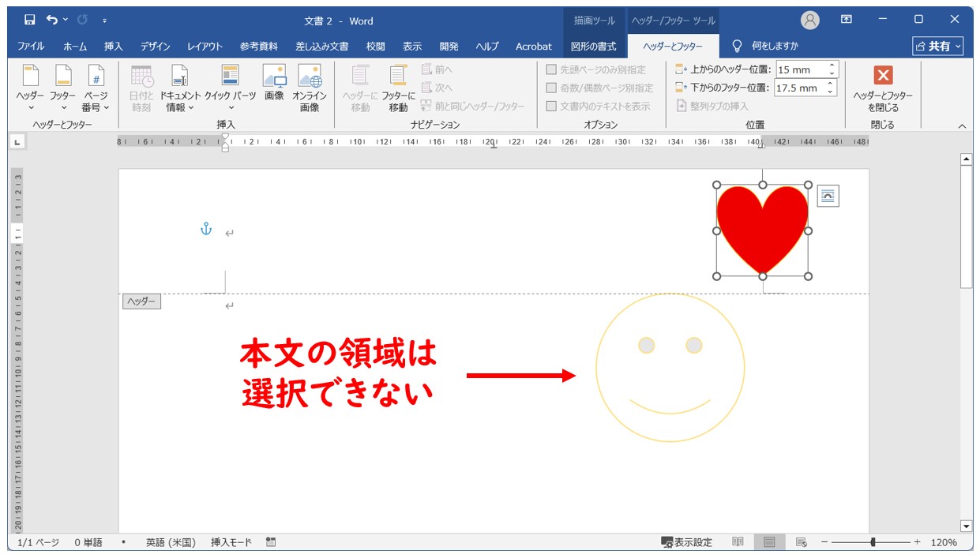Click the 下からのフッター位置 value field
The image size is (980, 558).
pyautogui.click(x=800, y=88)
